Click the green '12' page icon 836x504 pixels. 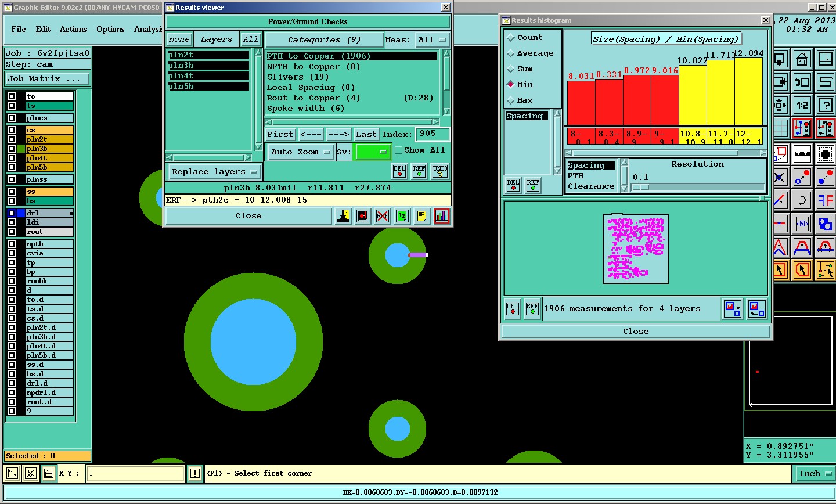[402, 216]
